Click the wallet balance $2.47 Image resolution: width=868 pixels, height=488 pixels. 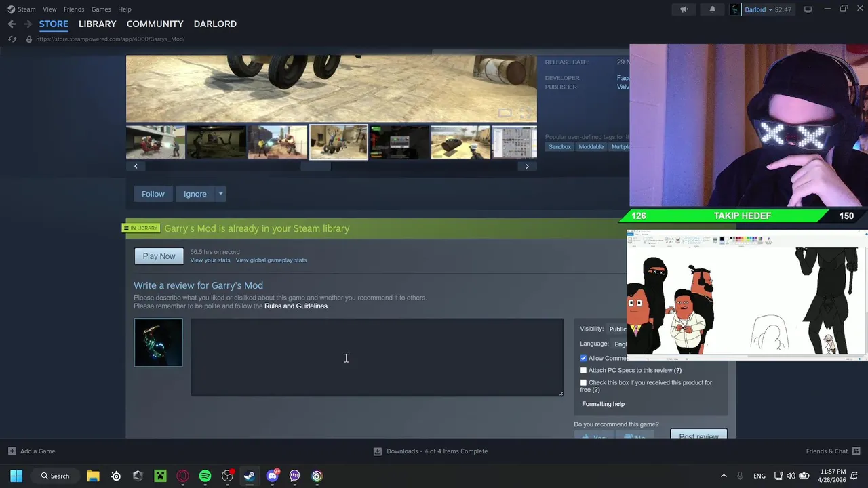tap(783, 9)
